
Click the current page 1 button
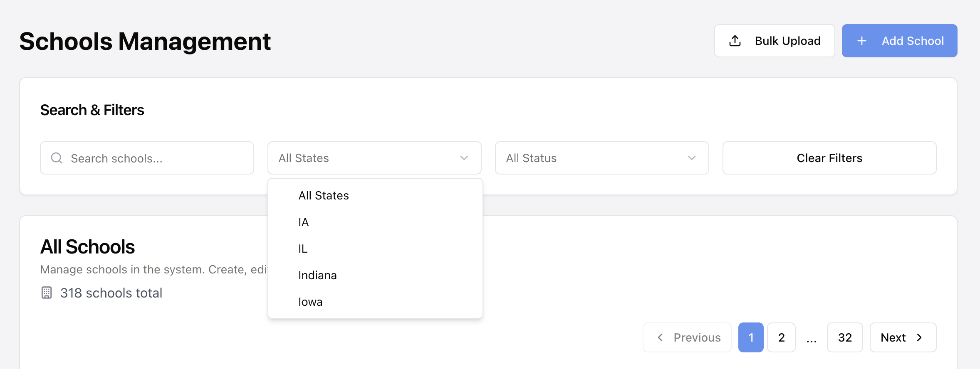[751, 337]
